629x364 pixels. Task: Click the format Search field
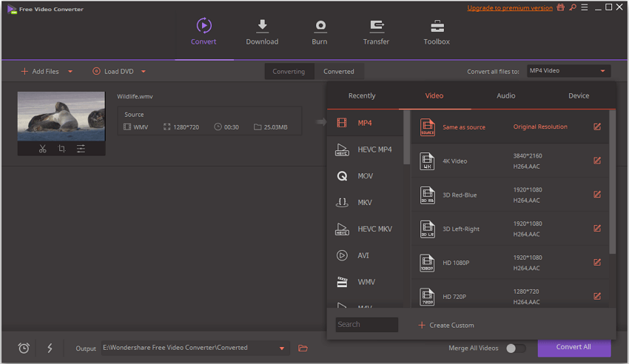[x=366, y=324]
